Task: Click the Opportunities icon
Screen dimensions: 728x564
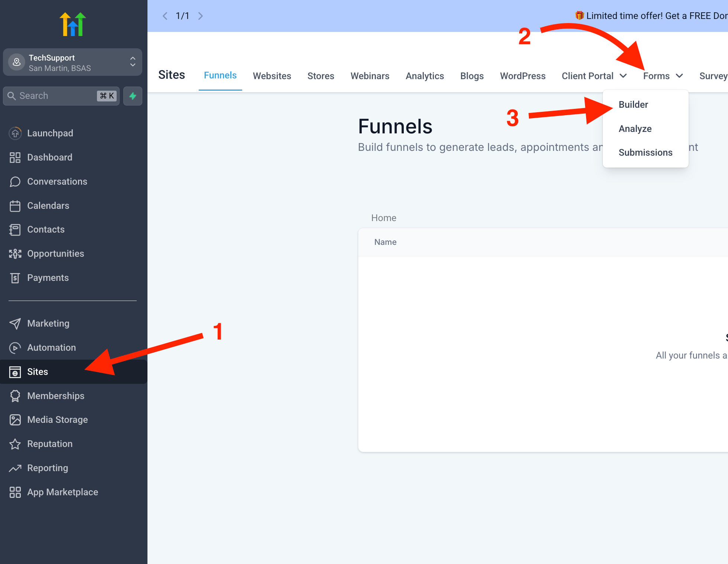Action: [x=15, y=253]
